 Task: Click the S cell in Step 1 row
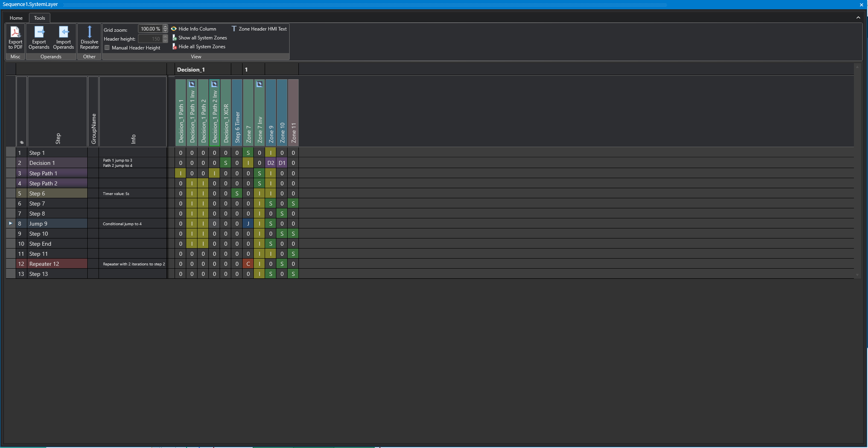tap(248, 153)
